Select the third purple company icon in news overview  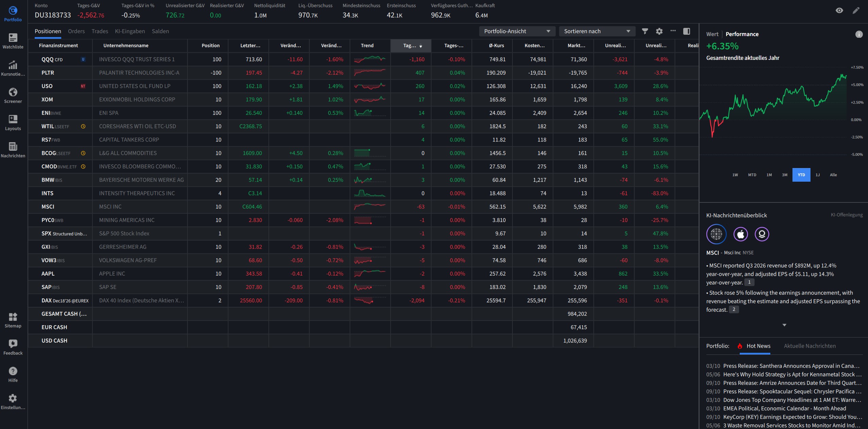click(x=762, y=234)
